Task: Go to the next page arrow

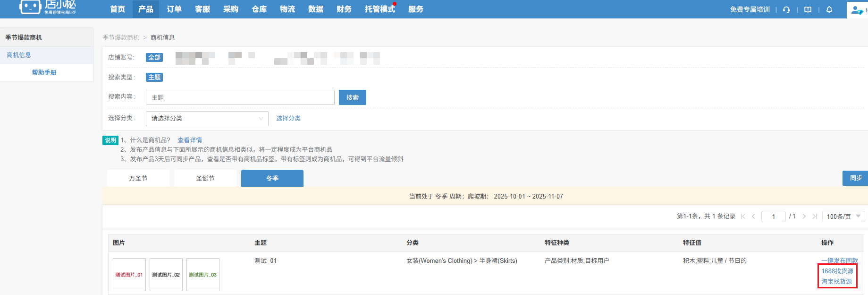Action: point(804,217)
